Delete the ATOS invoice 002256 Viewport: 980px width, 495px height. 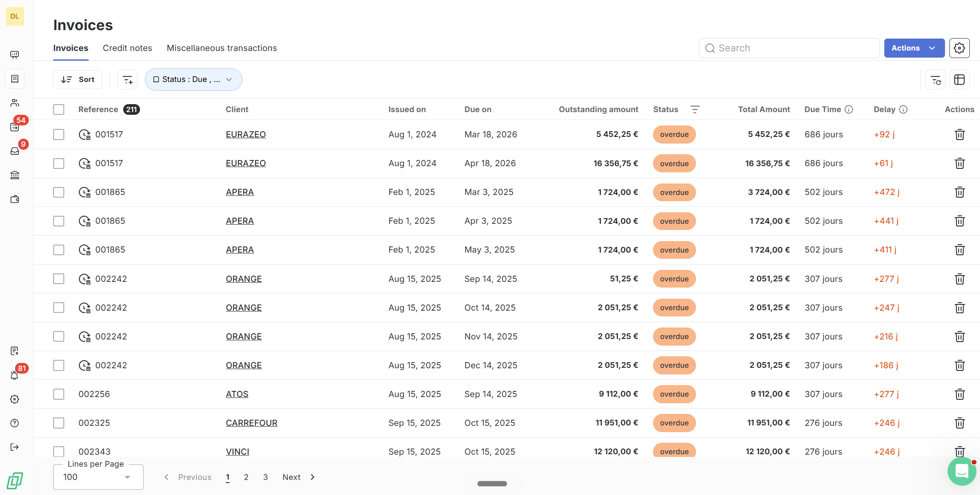960,394
